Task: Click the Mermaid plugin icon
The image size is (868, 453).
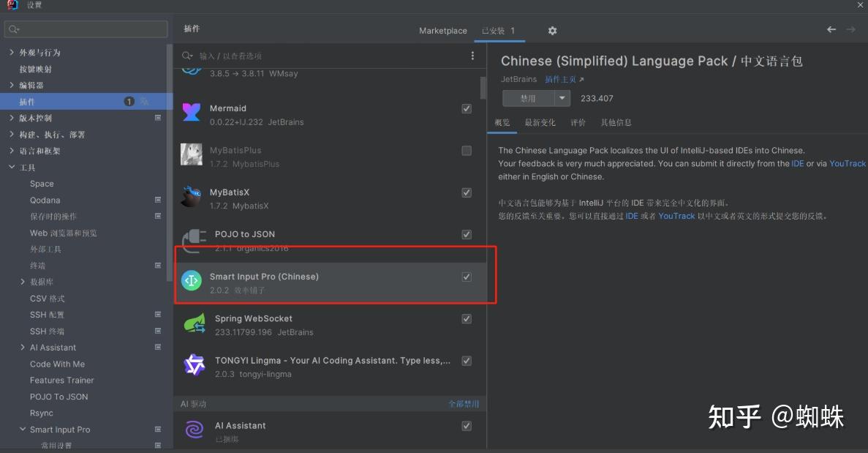Action: (x=192, y=112)
